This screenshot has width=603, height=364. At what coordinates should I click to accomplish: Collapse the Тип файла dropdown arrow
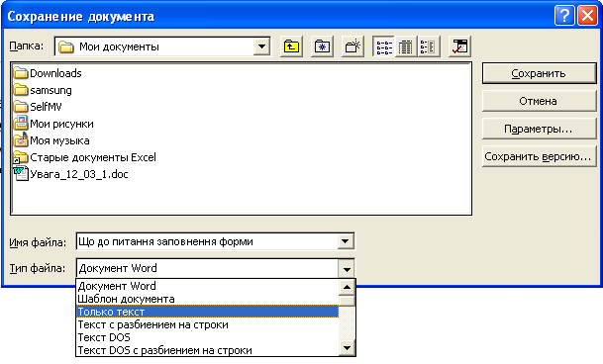347,269
